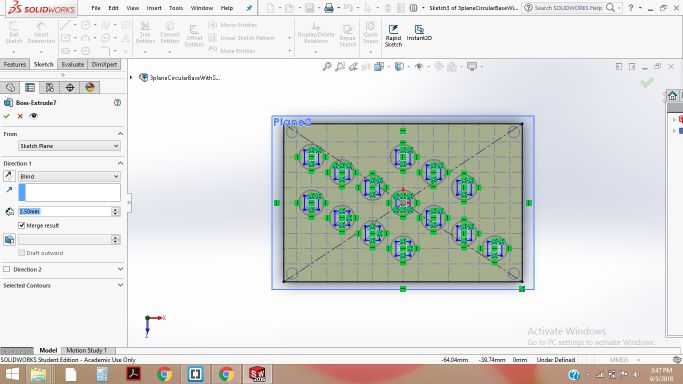
Task: Pin the menu bar with pushpin
Action: (249, 8)
